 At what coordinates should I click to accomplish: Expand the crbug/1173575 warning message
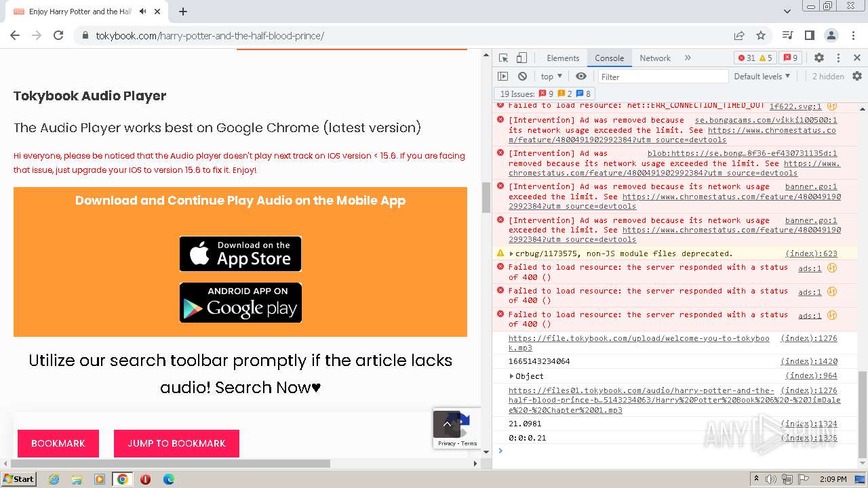pos(511,254)
